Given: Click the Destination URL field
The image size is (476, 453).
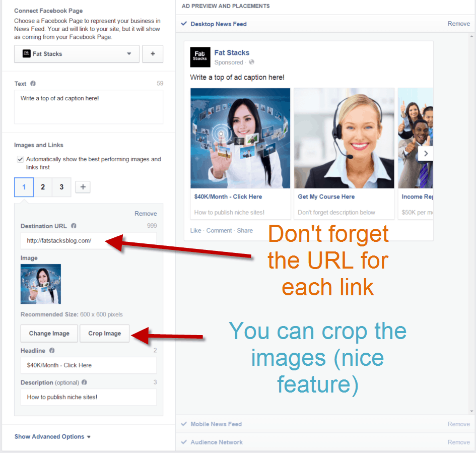Looking at the screenshot, I should [x=89, y=241].
